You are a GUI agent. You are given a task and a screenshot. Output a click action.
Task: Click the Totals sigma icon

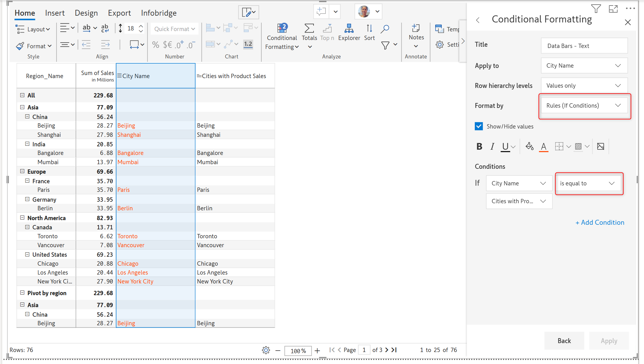coord(309,29)
